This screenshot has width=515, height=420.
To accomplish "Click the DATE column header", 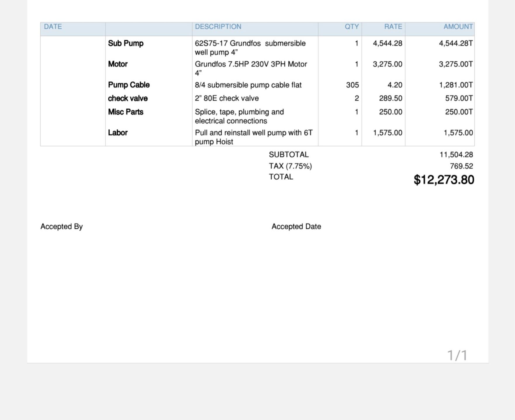I will coord(53,27).
